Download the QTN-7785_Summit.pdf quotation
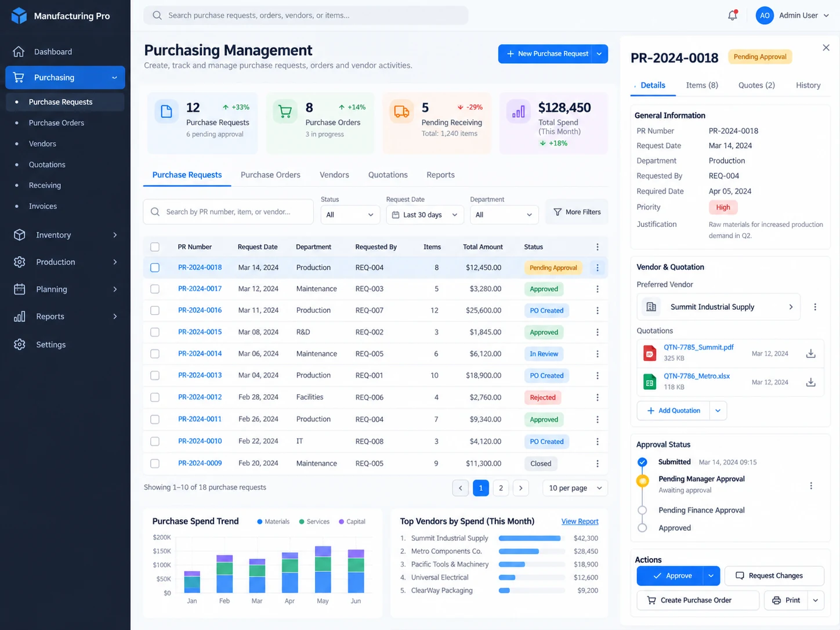The height and width of the screenshot is (630, 840). pos(811,353)
